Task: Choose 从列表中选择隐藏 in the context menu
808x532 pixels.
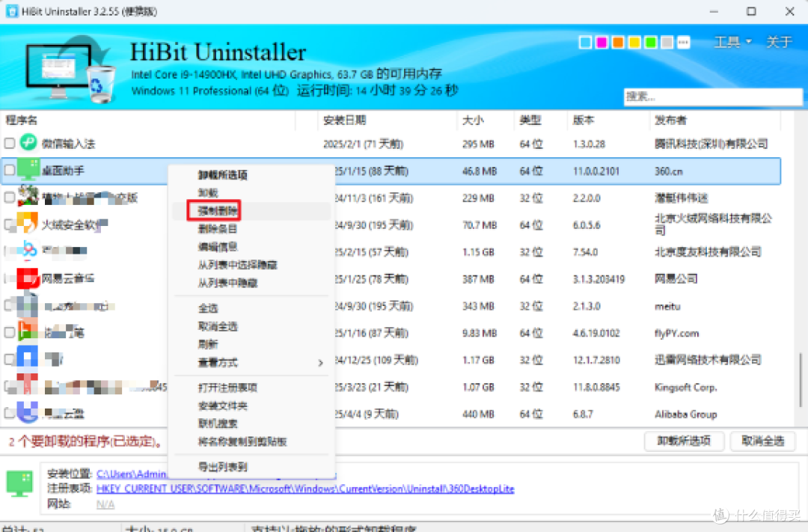Action: 251,264
